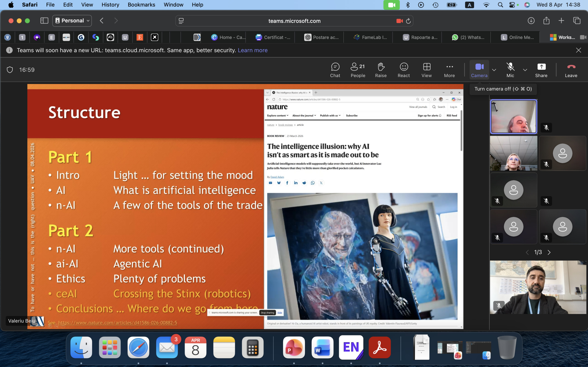This screenshot has width=588, height=367.
Task: Open PowerPoint from the Dock
Action: click(x=294, y=347)
